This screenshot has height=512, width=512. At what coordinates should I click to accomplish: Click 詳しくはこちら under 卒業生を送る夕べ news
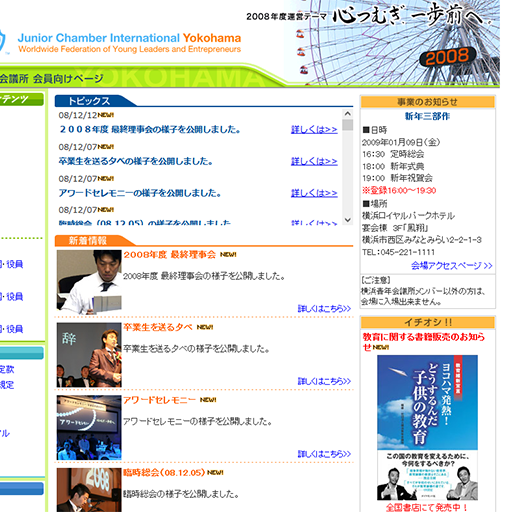pos(324,381)
